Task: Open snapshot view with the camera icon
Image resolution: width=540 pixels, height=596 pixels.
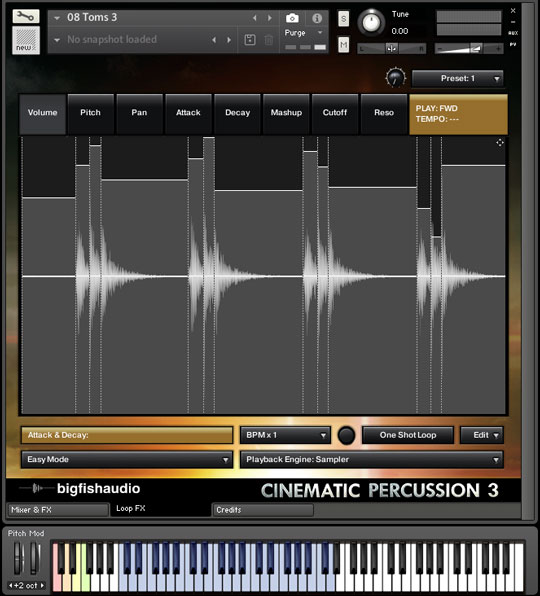Action: (x=292, y=18)
